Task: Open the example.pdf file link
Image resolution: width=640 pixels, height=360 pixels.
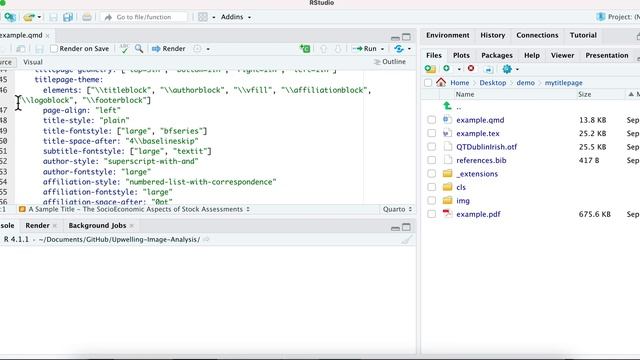Action: (x=478, y=214)
